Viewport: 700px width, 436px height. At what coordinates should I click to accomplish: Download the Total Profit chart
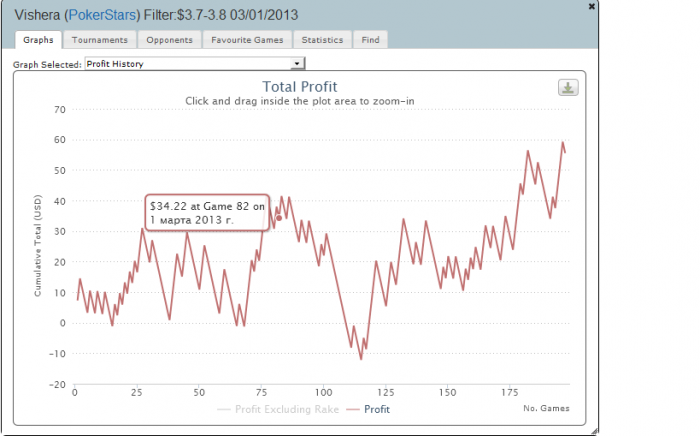coord(568,87)
